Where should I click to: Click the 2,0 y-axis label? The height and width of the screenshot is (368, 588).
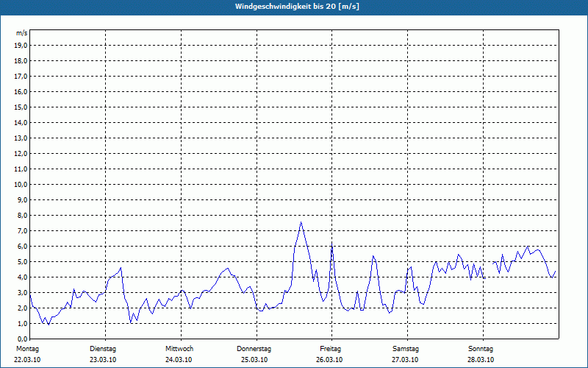tap(22, 308)
